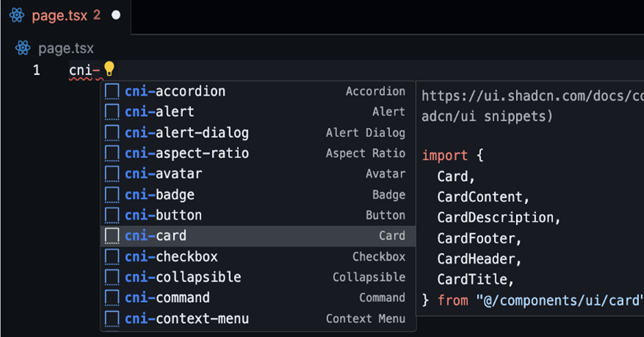Click 'CardFooter,' in the preview panel

click(x=480, y=238)
